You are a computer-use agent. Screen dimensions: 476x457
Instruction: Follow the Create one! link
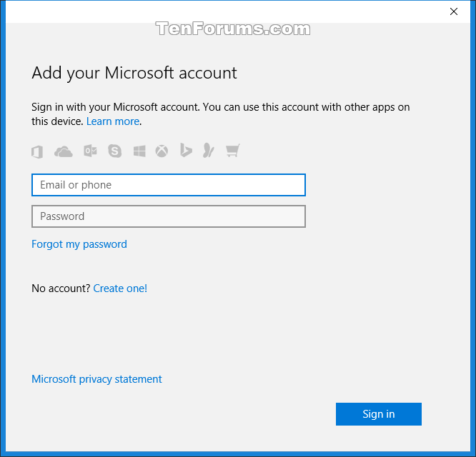[x=120, y=288]
